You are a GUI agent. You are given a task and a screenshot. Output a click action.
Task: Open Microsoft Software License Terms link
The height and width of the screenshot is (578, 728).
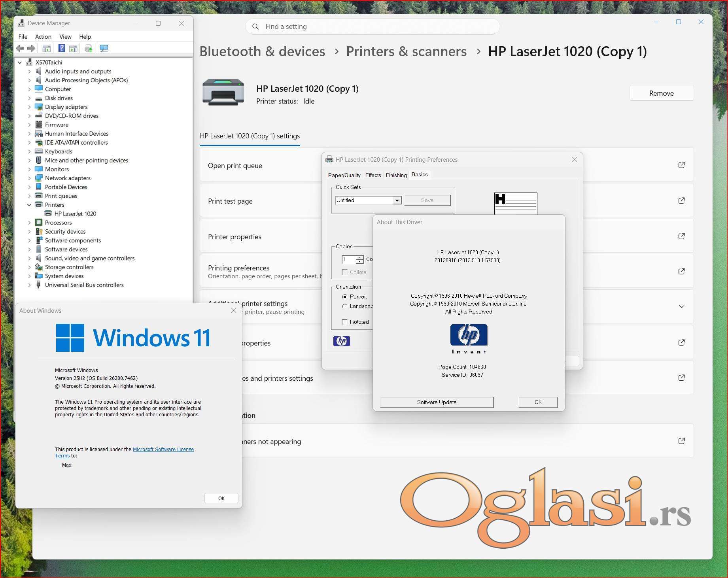[x=163, y=450]
